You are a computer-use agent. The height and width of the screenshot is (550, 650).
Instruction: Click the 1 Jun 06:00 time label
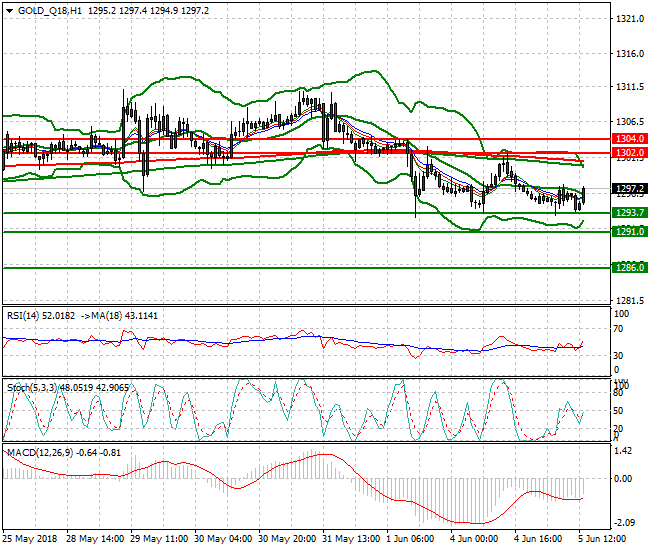click(410, 539)
